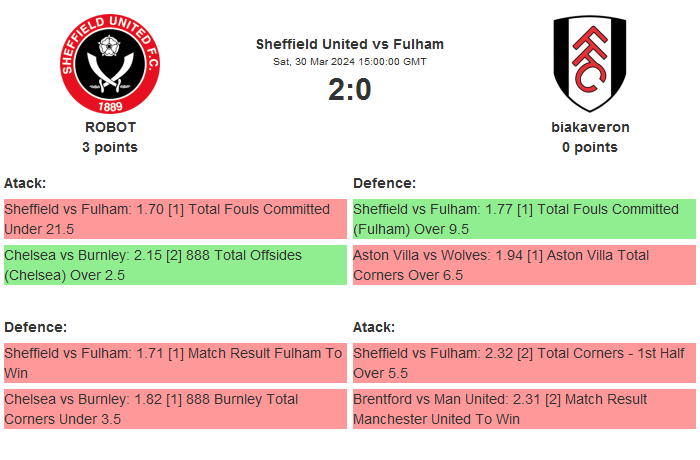
Task: Click the ROBOT player name
Action: (x=110, y=127)
